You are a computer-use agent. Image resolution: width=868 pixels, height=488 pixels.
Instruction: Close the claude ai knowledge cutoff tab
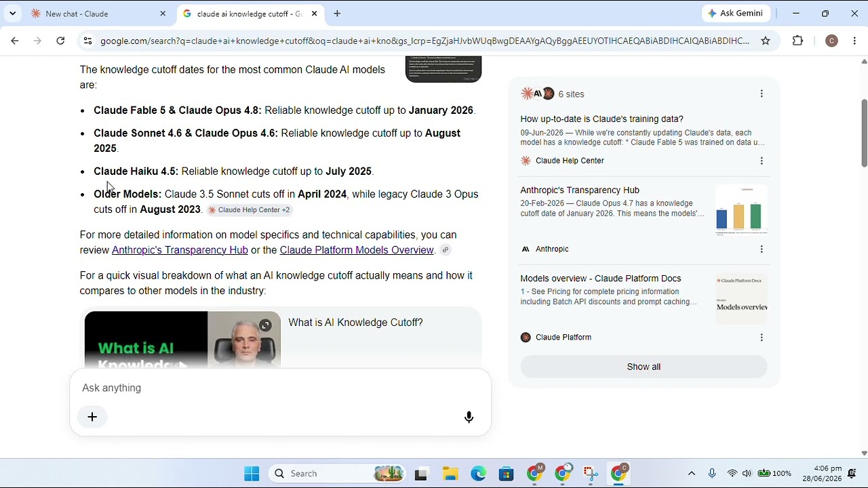click(315, 14)
